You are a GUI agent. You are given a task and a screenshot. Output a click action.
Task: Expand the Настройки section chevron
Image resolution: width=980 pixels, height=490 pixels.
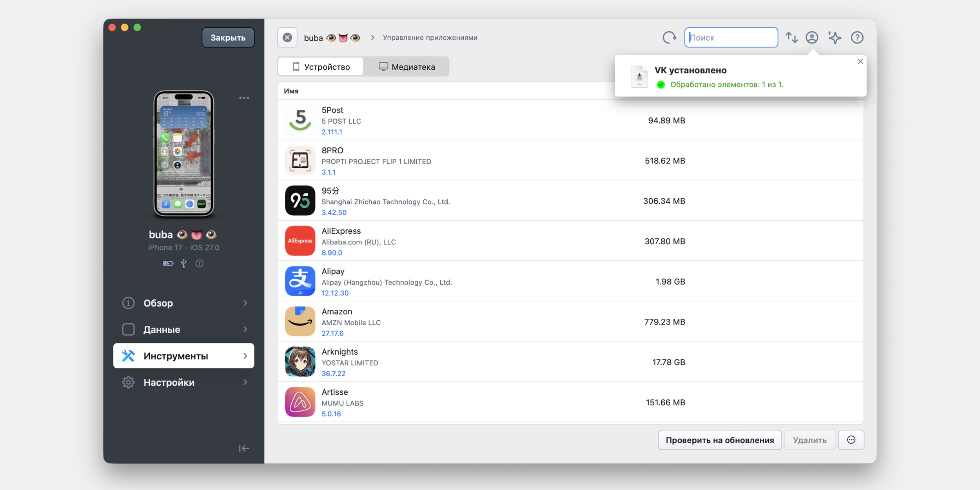point(245,382)
